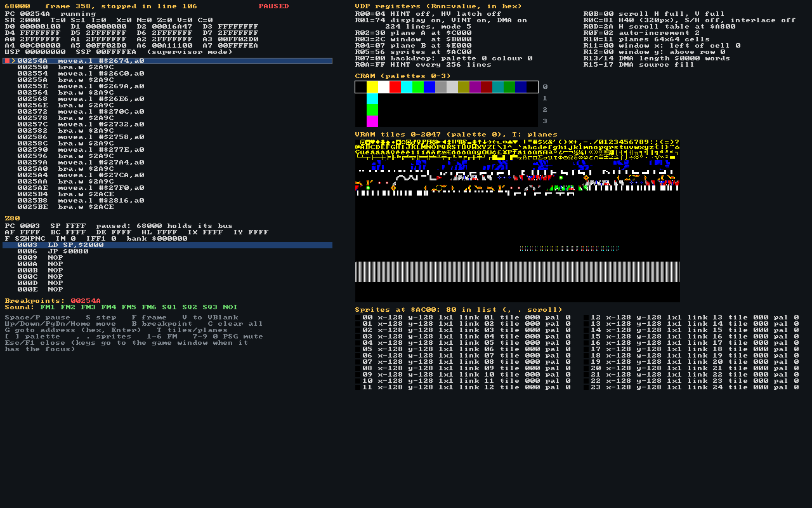Click sprite row 12 linking to 13

coord(692,317)
